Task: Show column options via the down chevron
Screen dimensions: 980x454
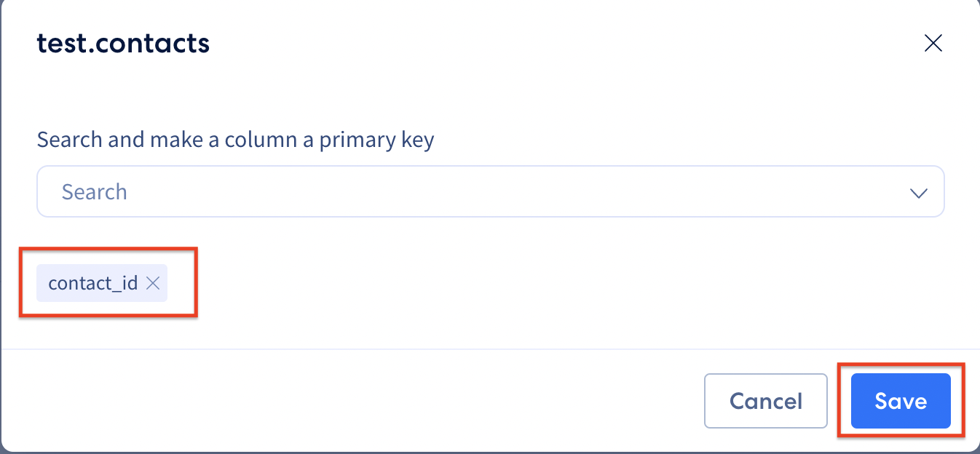Action: (x=918, y=193)
